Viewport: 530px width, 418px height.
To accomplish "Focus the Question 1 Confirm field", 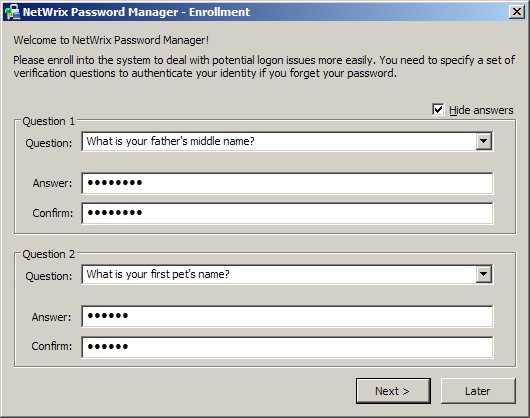I will point(287,213).
